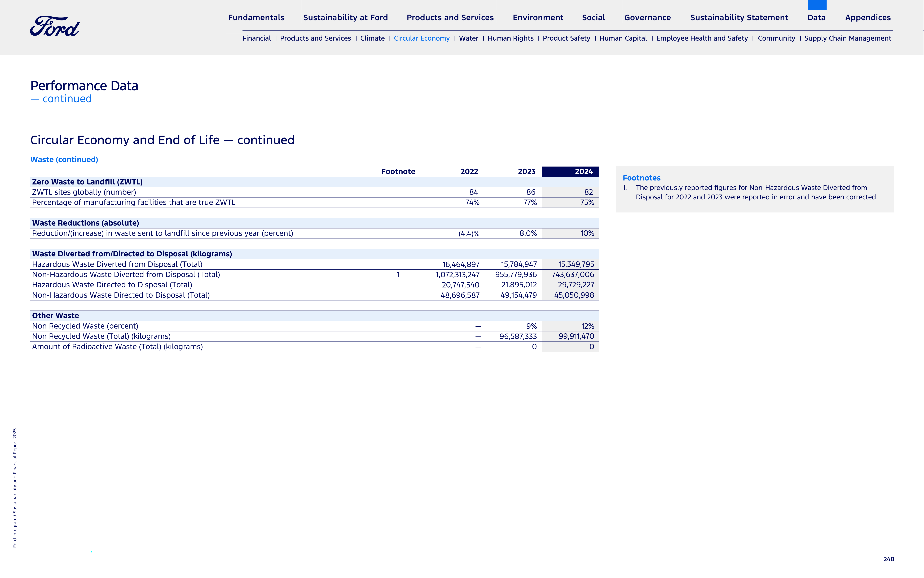
Task: Open the Sustainability Statement section
Action: click(739, 18)
